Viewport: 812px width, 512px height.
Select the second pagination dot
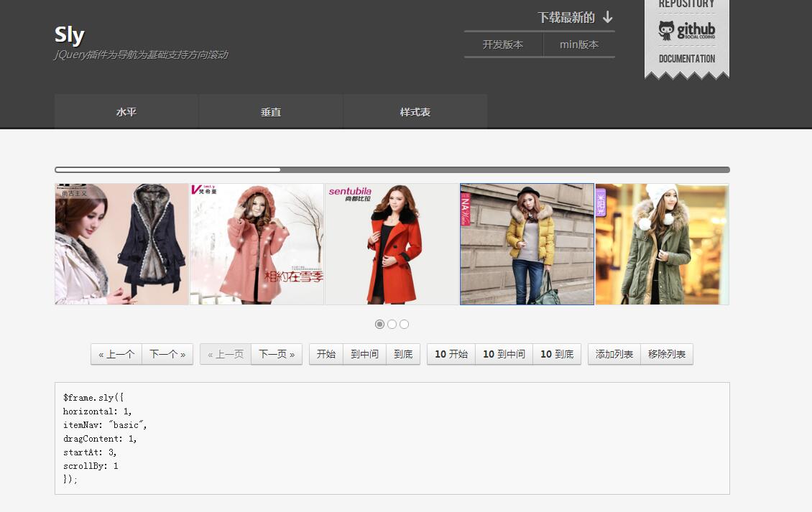[x=392, y=325]
